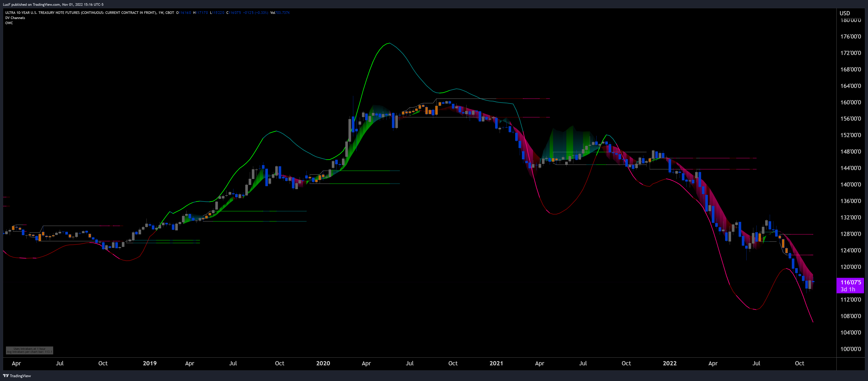The height and width of the screenshot is (381, 868).
Task: Click the 120'00'0 price axis label
Action: click(x=851, y=267)
